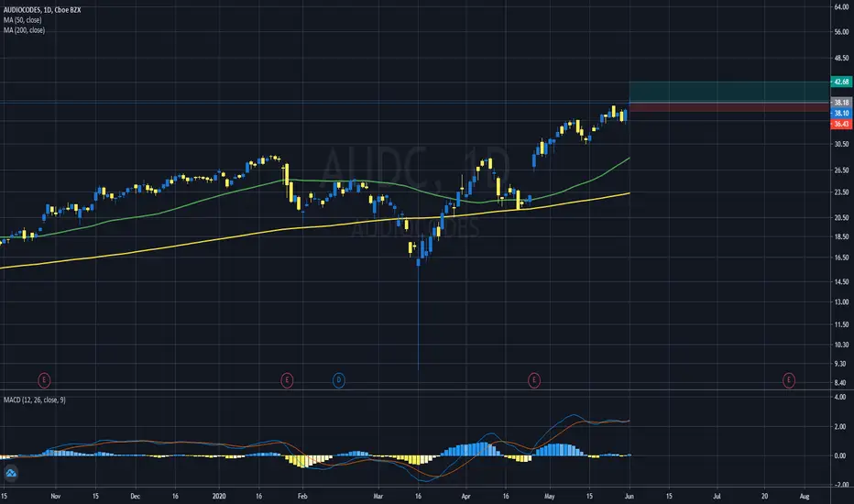Select the MA (200, close) indicator legend

click(24, 30)
